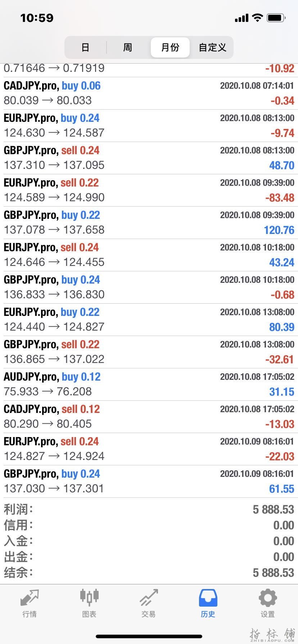Tap the Wi-Fi icon in status bar
The image size is (298, 644).
[x=258, y=18]
